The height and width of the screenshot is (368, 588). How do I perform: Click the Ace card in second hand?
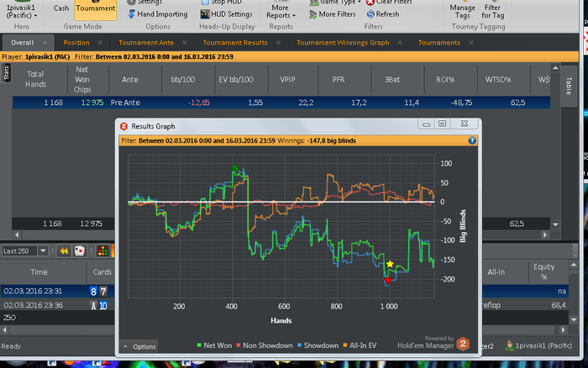93,306
